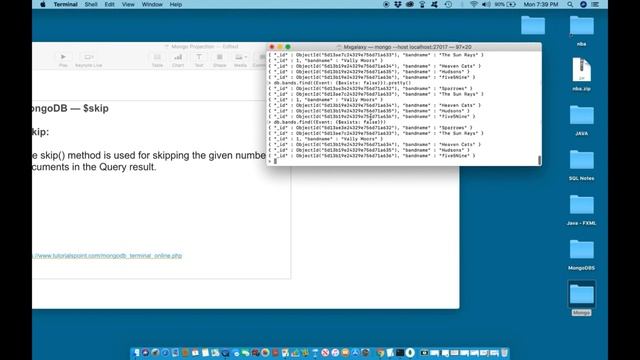640x360 pixels.
Task: Open Spotlight search magnifier icon
Action: click(570, 4)
